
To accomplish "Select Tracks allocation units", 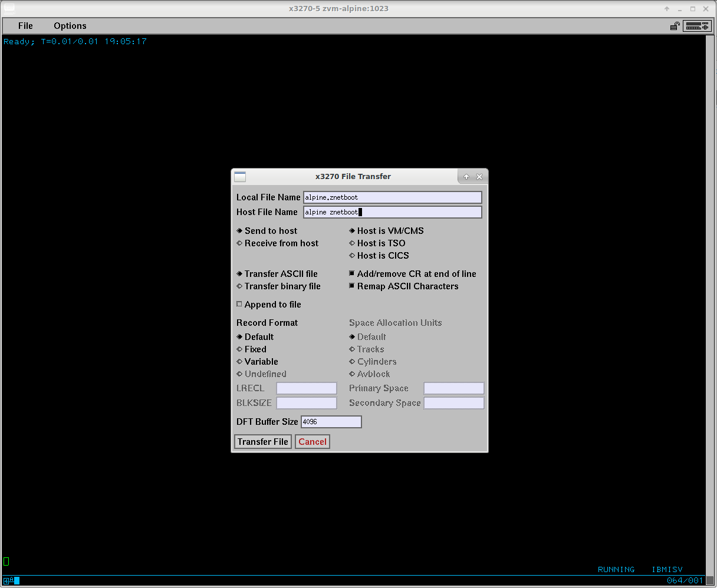I will point(367,349).
